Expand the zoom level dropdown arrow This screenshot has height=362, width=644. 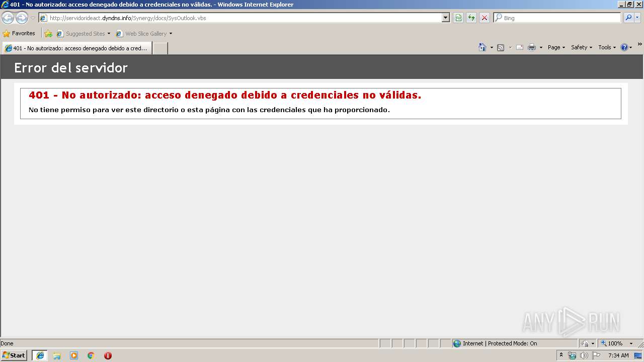pyautogui.click(x=631, y=343)
